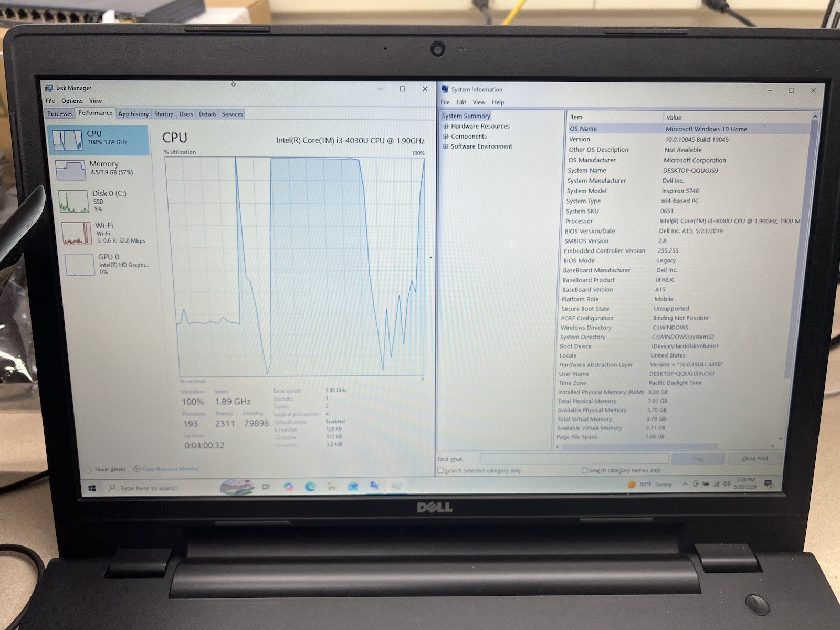This screenshot has height=630, width=840.
Task: Open Microsoft Edge from taskbar
Action: 310,487
